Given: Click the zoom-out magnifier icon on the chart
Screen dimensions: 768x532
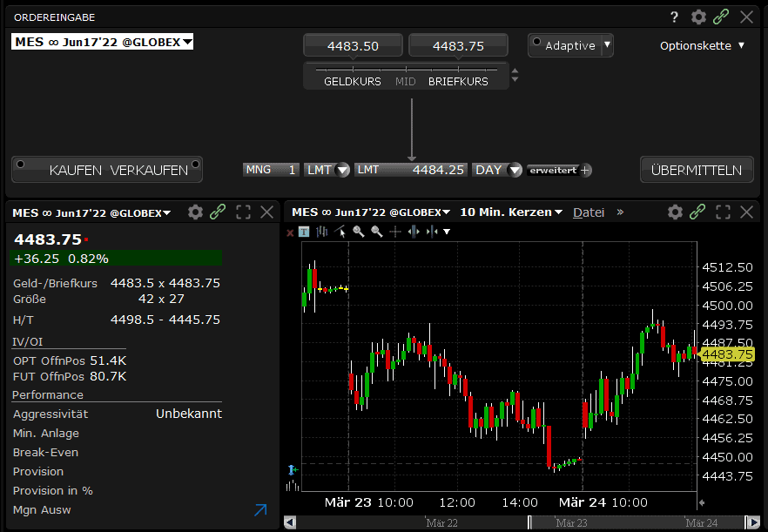Looking at the screenshot, I should click(375, 232).
